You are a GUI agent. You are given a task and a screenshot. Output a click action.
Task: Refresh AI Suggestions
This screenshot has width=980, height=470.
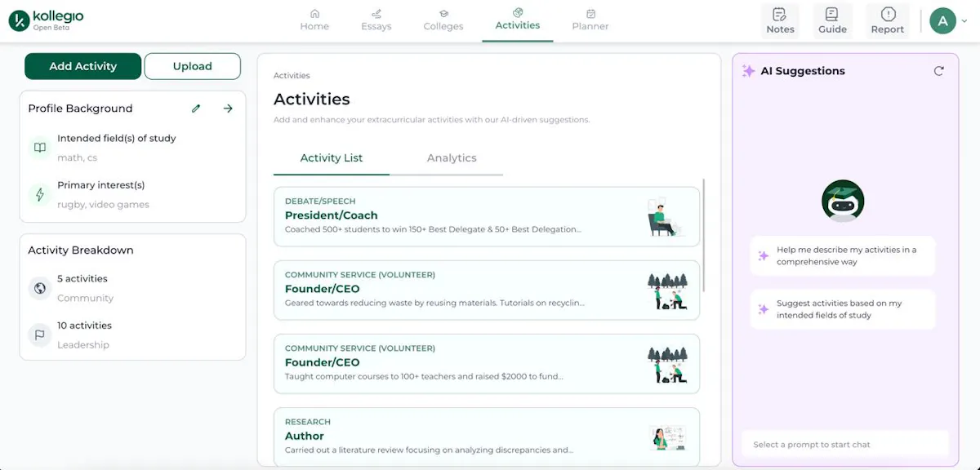point(939,71)
